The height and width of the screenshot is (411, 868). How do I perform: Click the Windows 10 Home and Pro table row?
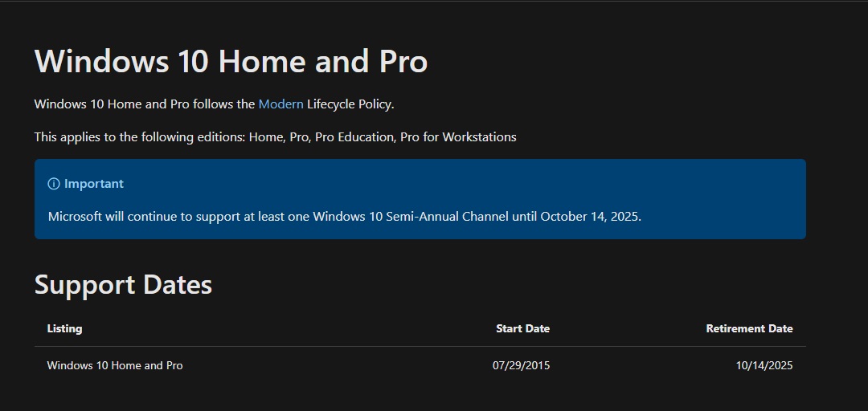tap(420, 365)
